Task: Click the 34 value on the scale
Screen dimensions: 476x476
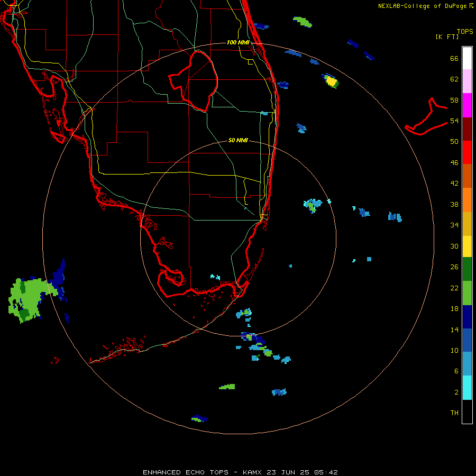Action: (x=454, y=225)
